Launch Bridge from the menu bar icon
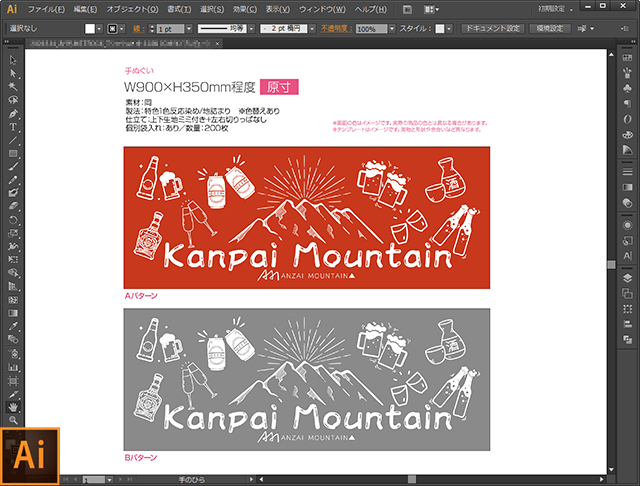Screen dimensions: 640x486 point(407,10)
